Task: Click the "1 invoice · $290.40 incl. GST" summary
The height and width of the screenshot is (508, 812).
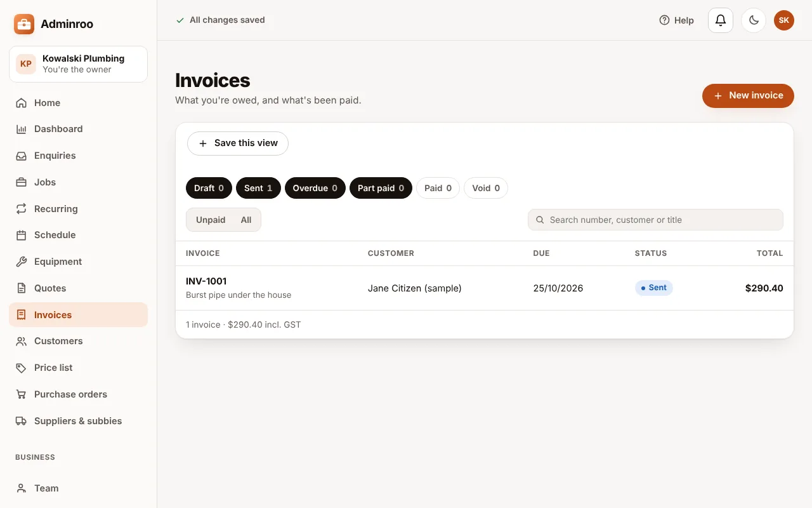Action: [244, 324]
